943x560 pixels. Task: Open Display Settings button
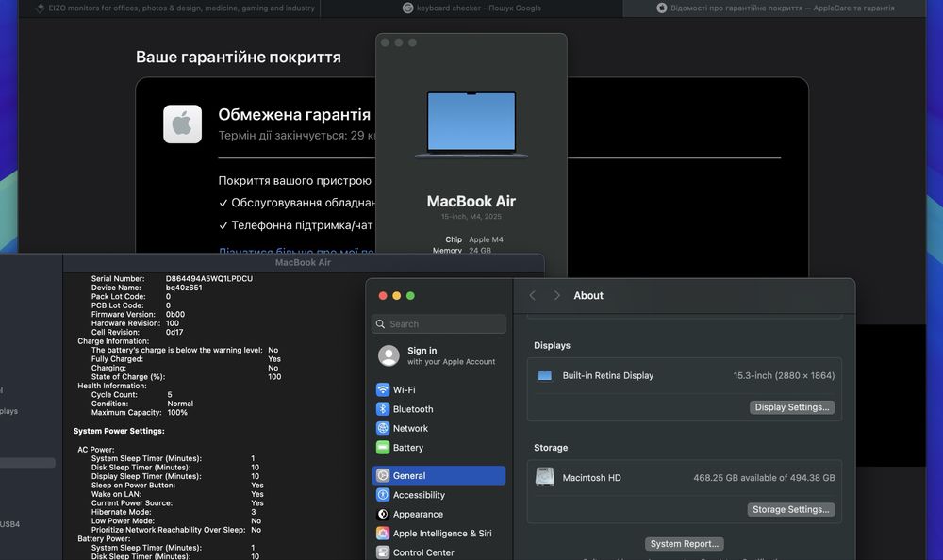[791, 407]
